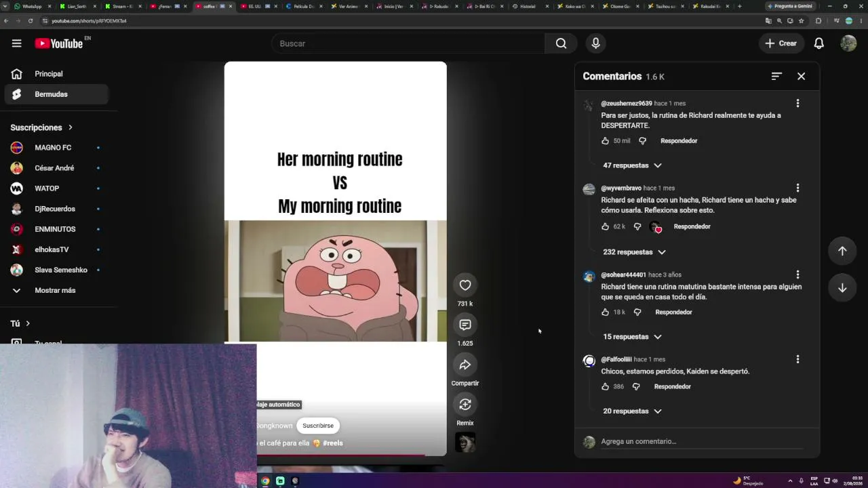The width and height of the screenshot is (868, 488).
Task: Switch to the WhatsApp browser tab
Action: (32, 6)
